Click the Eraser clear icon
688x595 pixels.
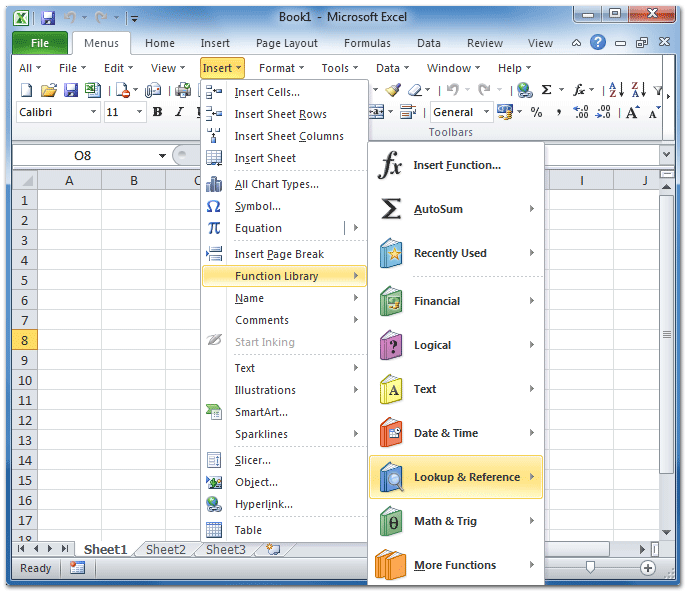415,90
